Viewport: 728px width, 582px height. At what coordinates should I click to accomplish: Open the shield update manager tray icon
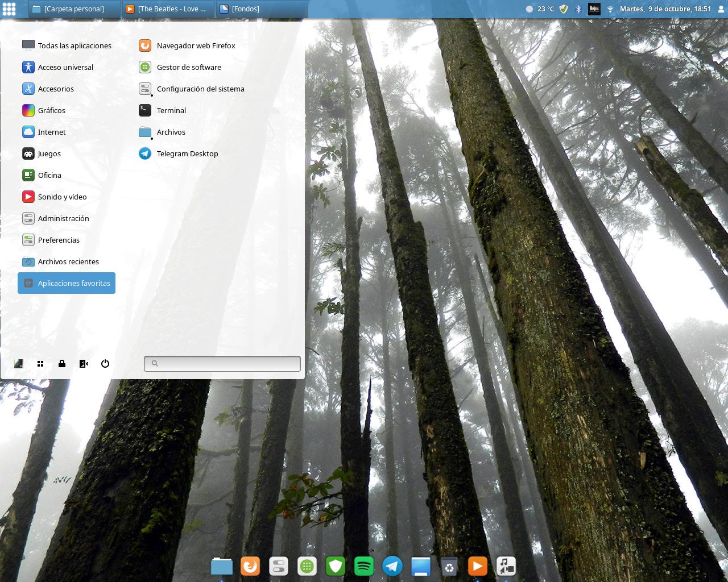point(564,9)
